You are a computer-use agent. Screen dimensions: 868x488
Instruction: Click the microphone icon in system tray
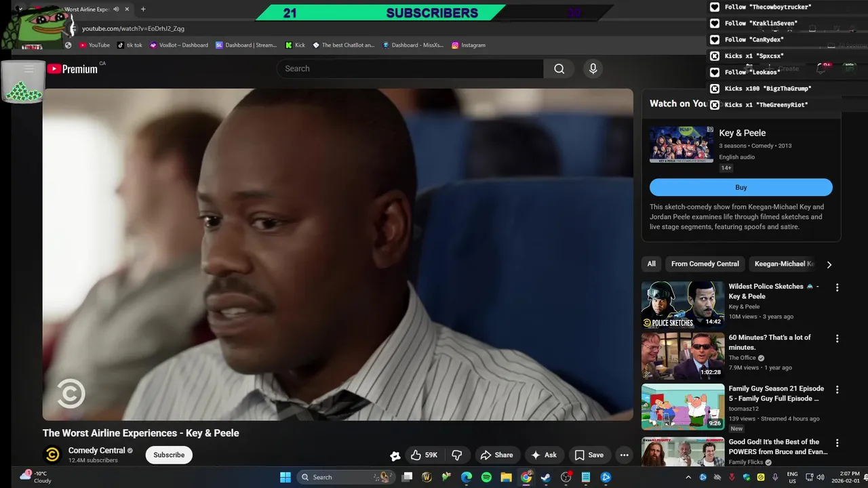click(x=775, y=477)
